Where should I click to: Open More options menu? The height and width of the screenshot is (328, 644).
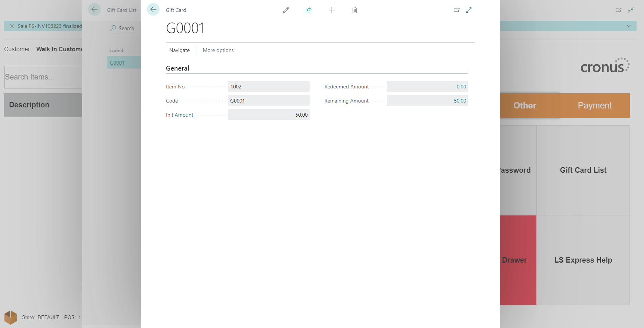click(218, 50)
